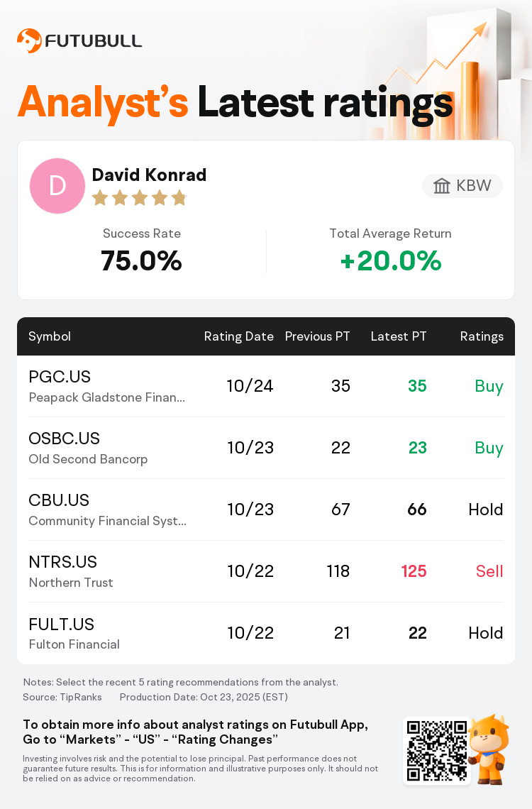Click the analyst name David Konrad
Viewport: 532px width, 809px height.
[149, 175]
